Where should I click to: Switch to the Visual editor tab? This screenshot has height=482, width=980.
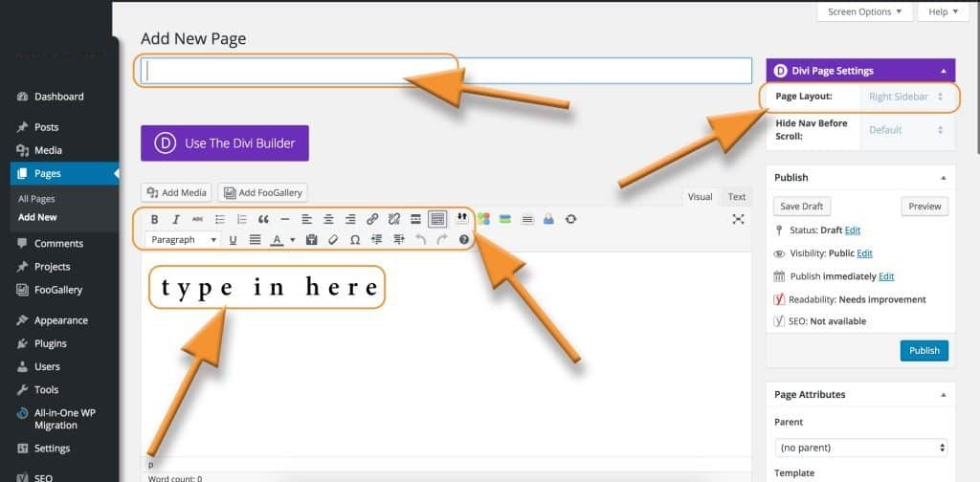700,197
